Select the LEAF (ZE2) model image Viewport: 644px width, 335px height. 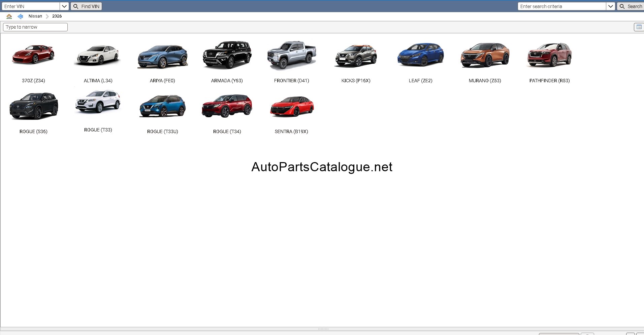421,54
